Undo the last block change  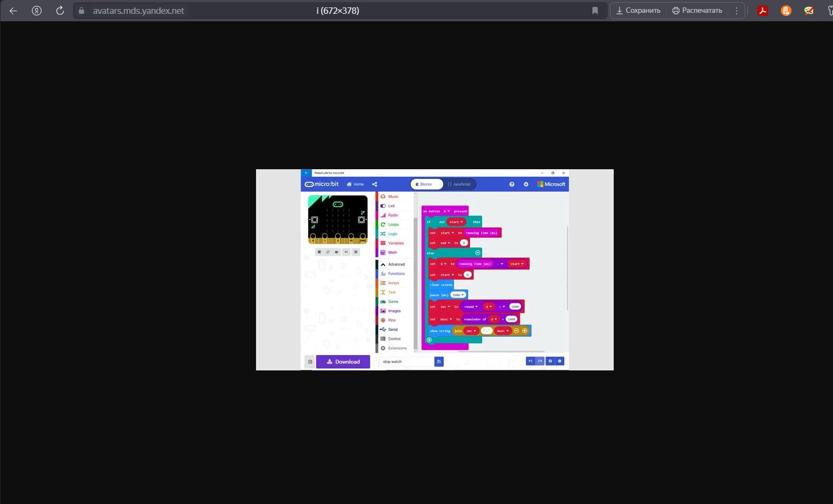(530, 361)
